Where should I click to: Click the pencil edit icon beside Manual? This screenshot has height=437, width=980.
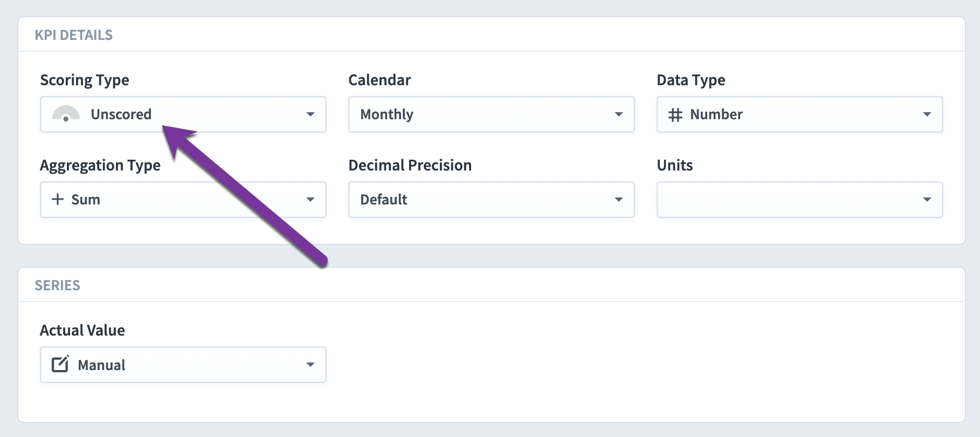pyautogui.click(x=60, y=364)
